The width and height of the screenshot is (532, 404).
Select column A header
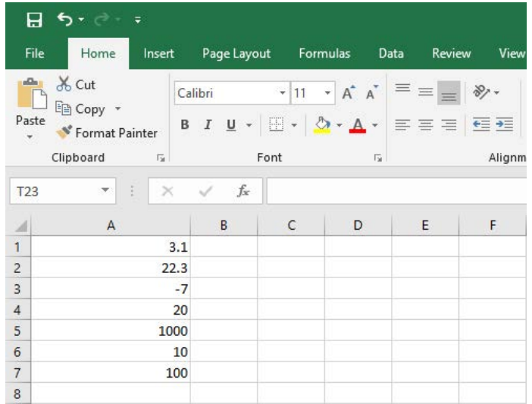[111, 225]
